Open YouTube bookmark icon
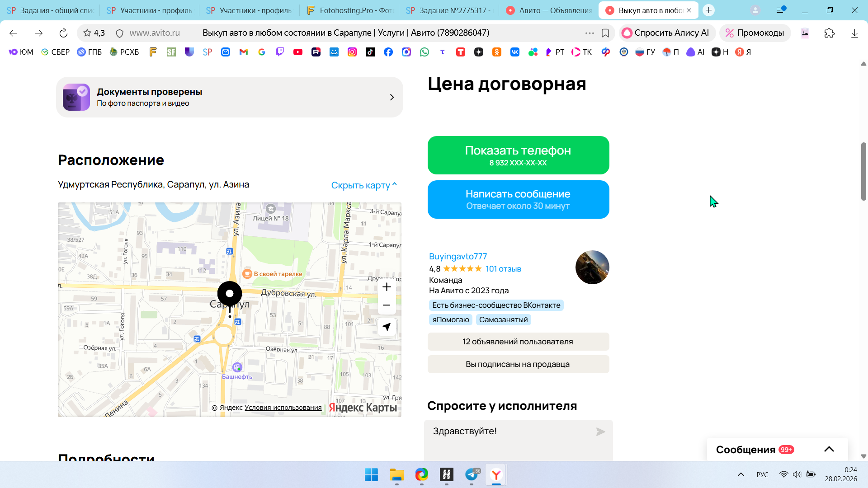The height and width of the screenshot is (488, 868). 298,52
